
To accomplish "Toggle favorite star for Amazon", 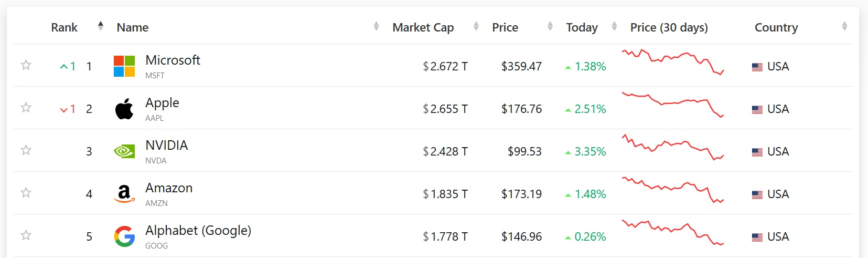I will [x=26, y=193].
